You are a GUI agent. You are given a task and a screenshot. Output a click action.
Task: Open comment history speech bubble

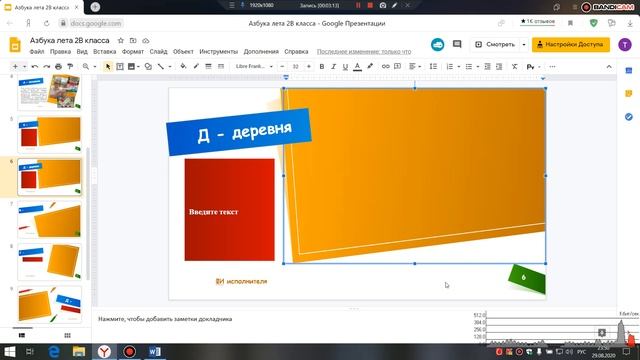457,44
